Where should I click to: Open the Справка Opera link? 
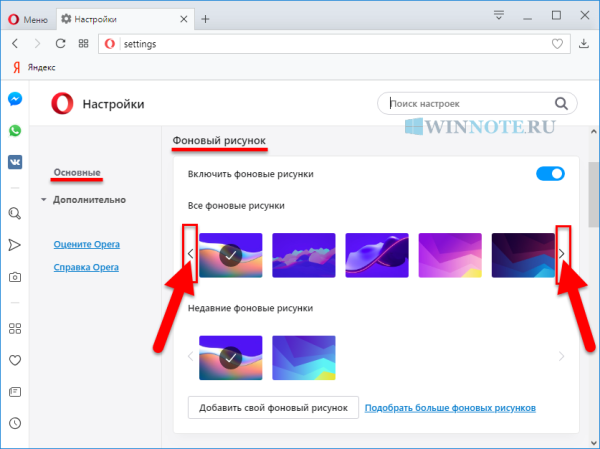[x=86, y=267]
